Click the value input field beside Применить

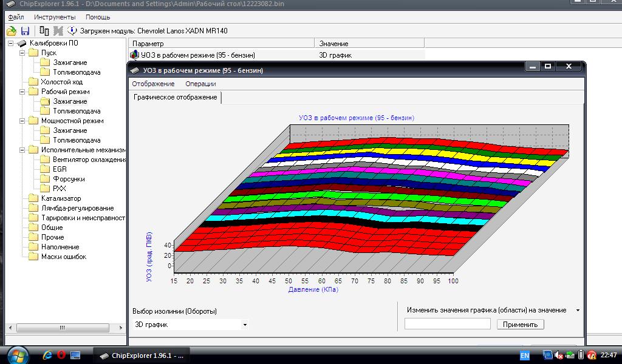[447, 324]
